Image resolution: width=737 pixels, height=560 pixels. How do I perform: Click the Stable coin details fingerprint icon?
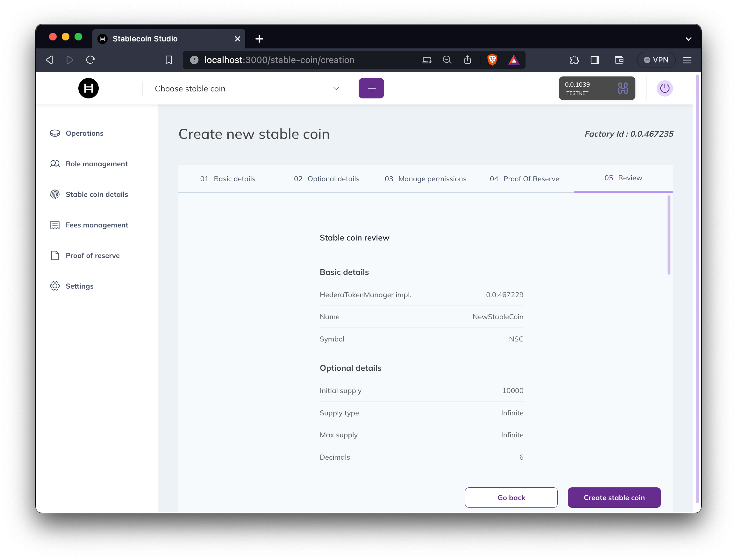point(55,194)
